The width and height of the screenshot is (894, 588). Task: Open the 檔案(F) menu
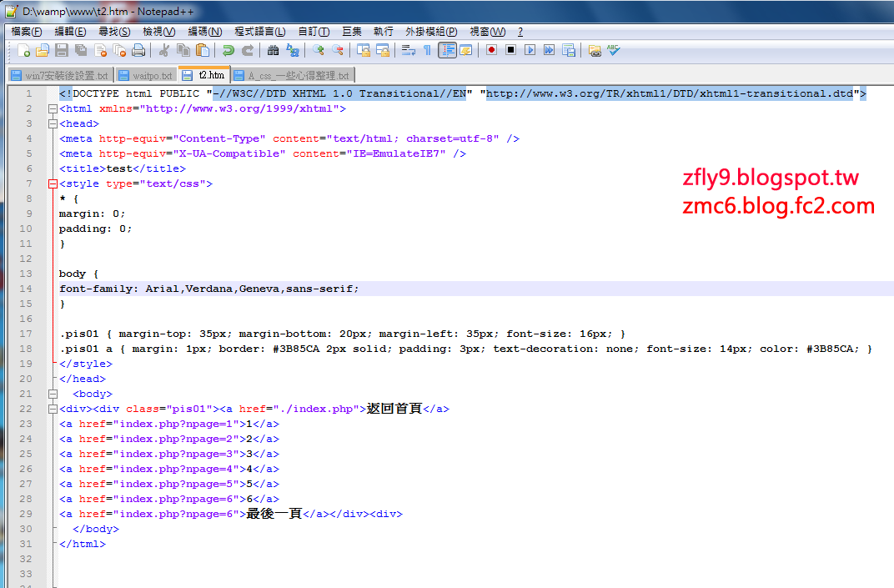pos(26,32)
